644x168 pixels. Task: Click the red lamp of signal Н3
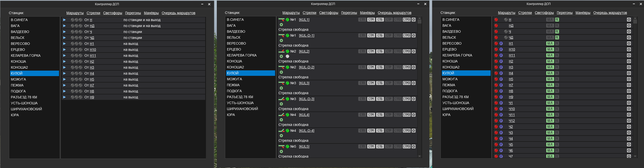pos(496,67)
